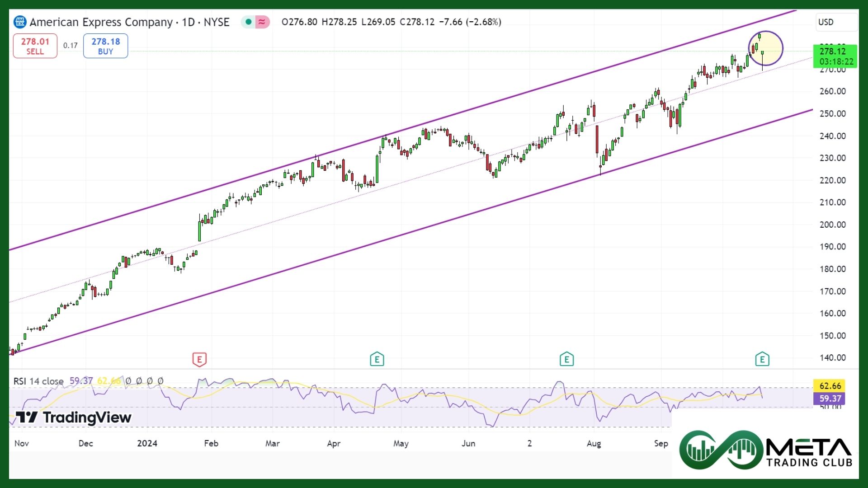Click the American Express logo icon

pyautogui.click(x=20, y=22)
